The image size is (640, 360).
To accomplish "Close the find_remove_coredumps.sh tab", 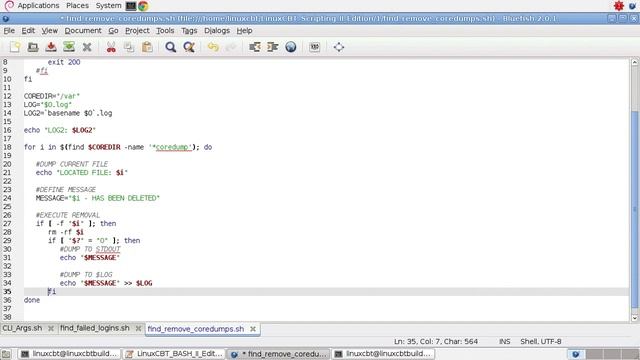I will [x=253, y=329].
